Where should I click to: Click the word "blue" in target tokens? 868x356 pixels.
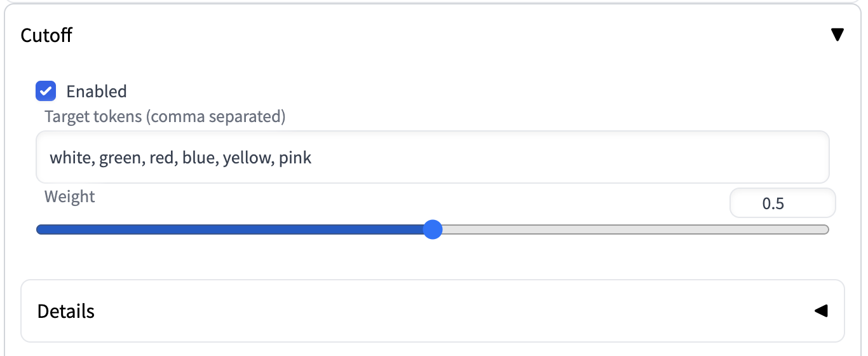198,157
